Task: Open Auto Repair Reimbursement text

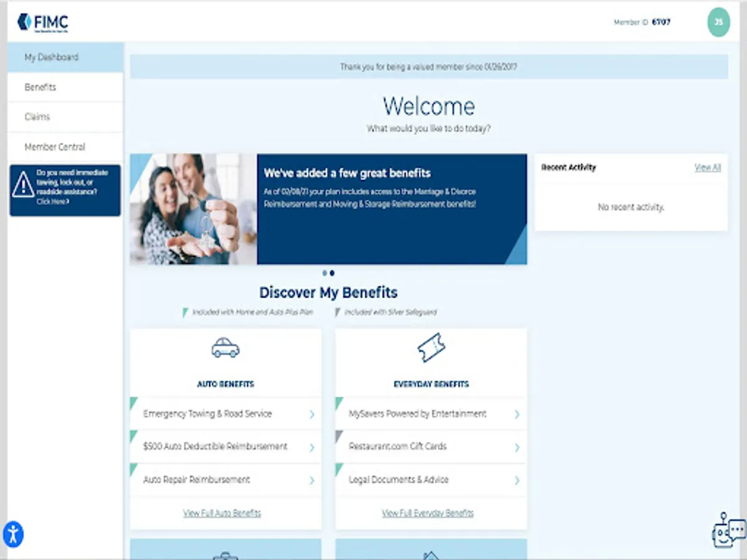Action: (x=197, y=480)
